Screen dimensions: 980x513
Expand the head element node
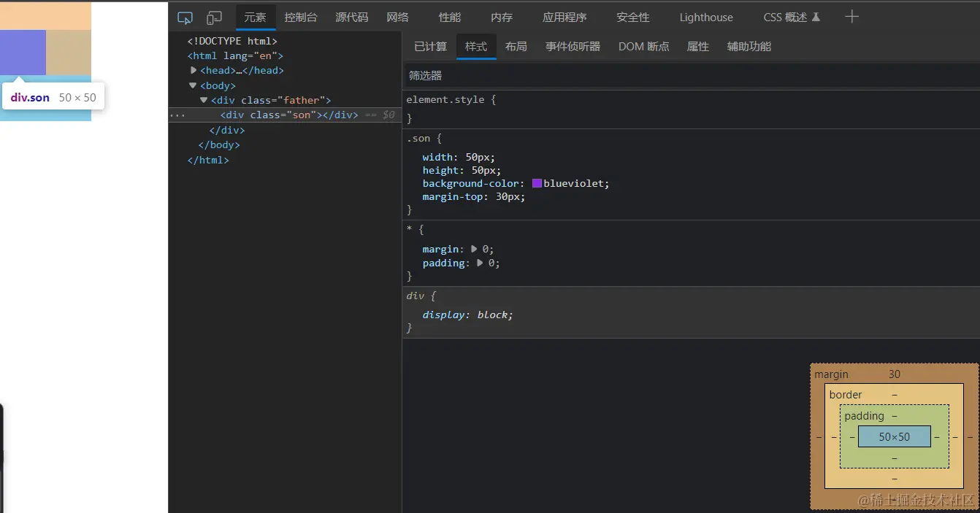click(194, 70)
